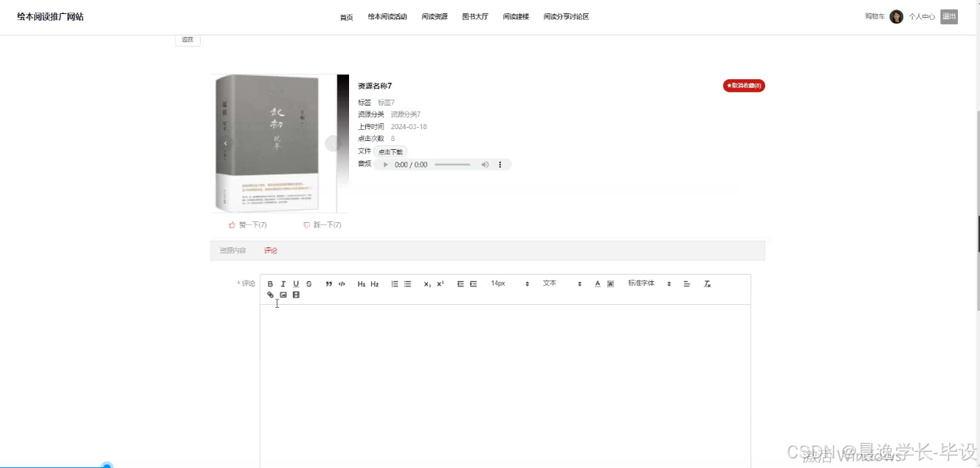Click the 绘本阅读推广网站 site title
980x468 pixels.
click(x=50, y=16)
